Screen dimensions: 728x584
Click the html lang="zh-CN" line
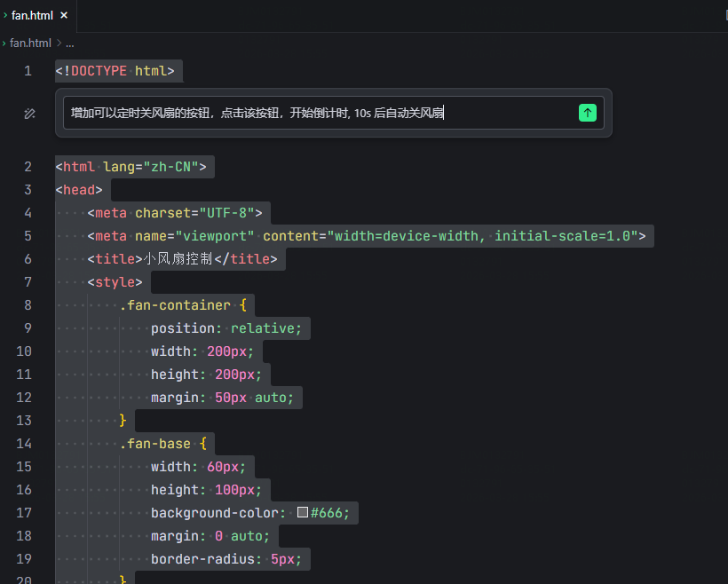click(x=131, y=167)
